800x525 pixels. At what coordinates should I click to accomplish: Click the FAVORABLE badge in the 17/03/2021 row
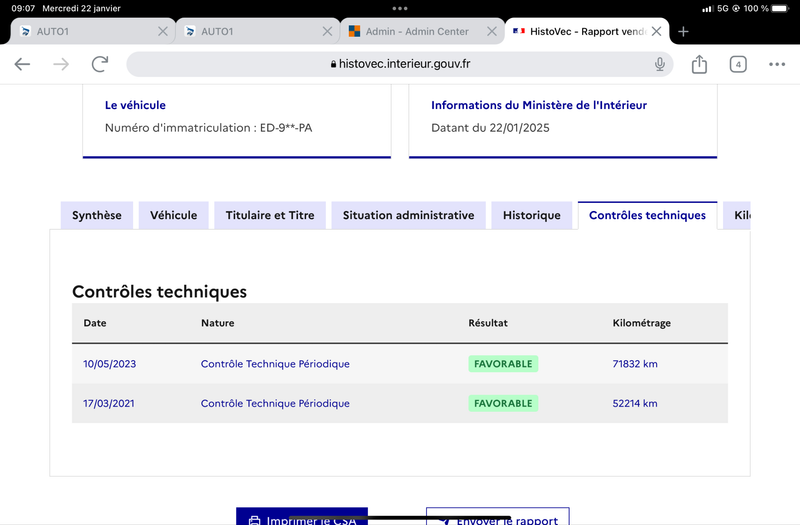click(503, 403)
